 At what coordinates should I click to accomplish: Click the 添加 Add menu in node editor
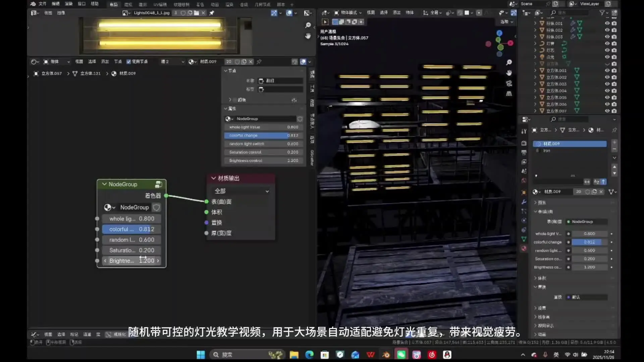[x=105, y=61]
